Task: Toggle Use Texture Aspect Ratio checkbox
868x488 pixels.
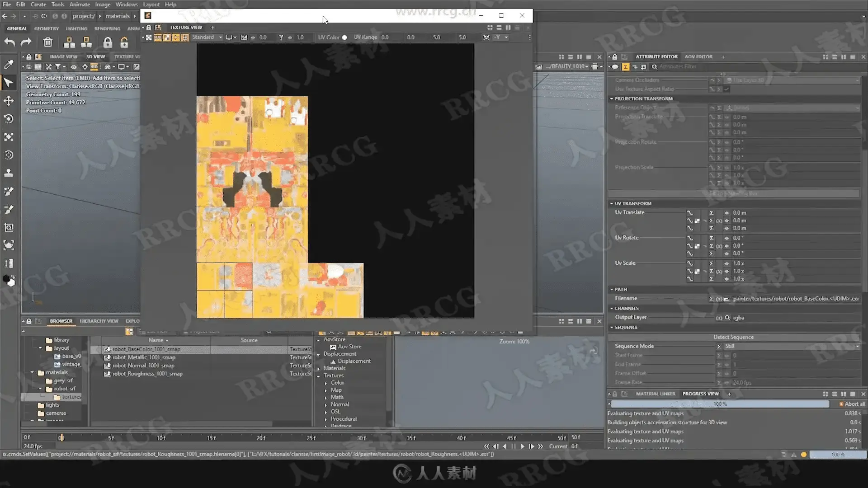Action: point(726,89)
